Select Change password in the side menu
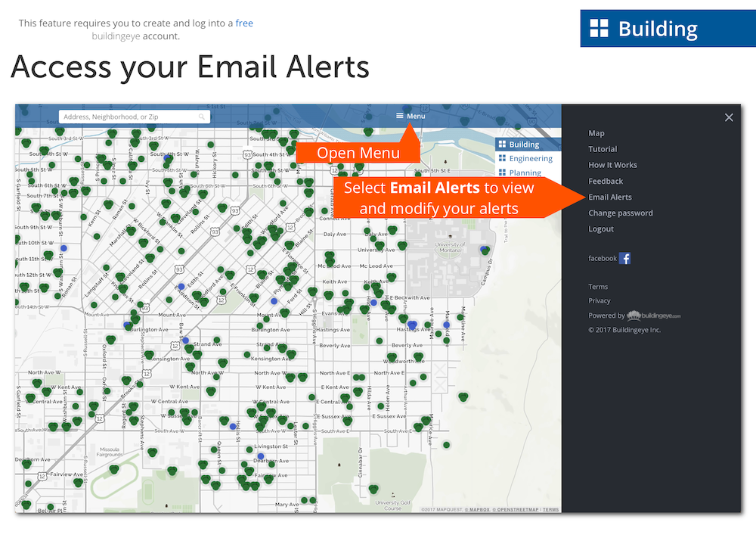 click(x=621, y=213)
